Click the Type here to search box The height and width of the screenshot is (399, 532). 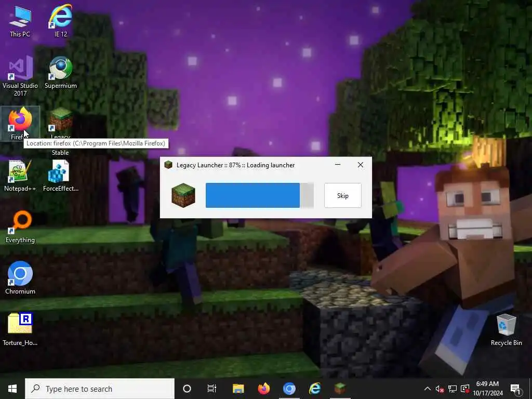[x=100, y=389]
